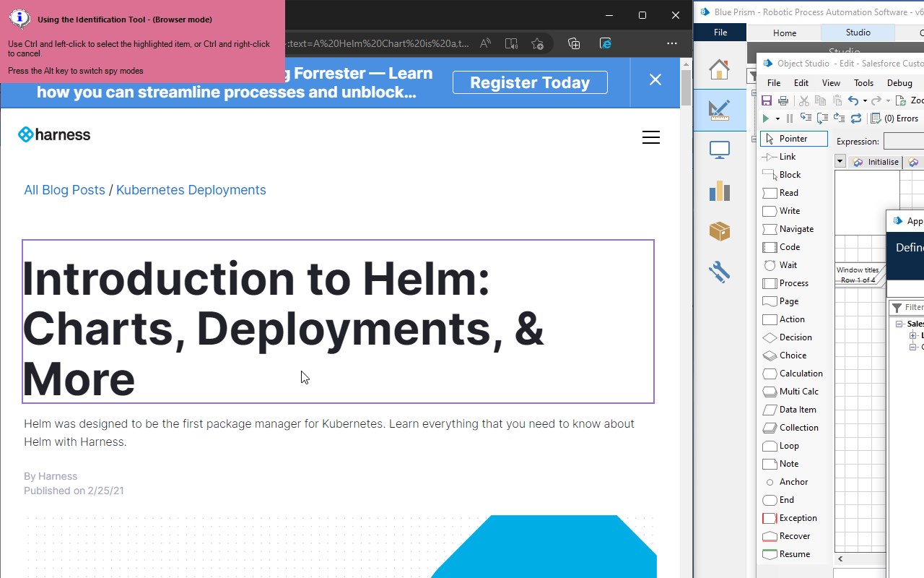
Task: Open Blue Prism Studio sidebar icon
Action: coord(719,110)
